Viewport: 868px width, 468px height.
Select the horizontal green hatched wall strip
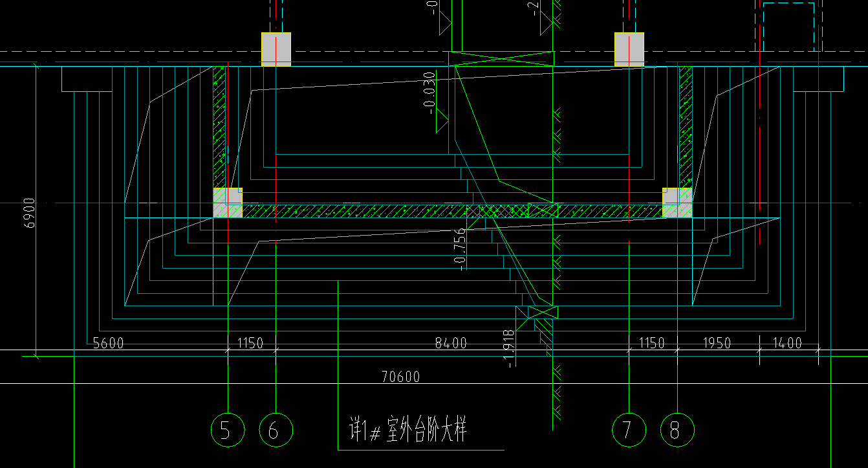453,211
